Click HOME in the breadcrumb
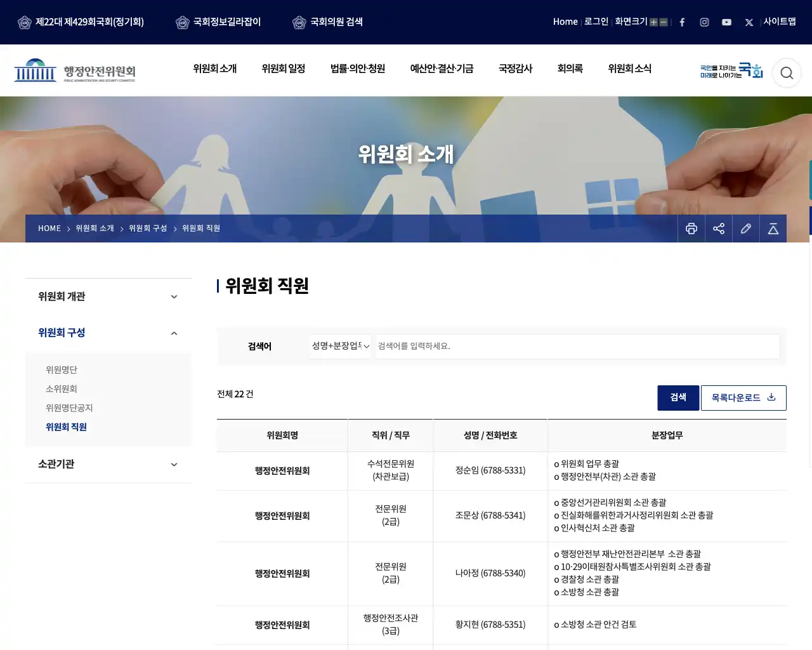 click(49, 229)
